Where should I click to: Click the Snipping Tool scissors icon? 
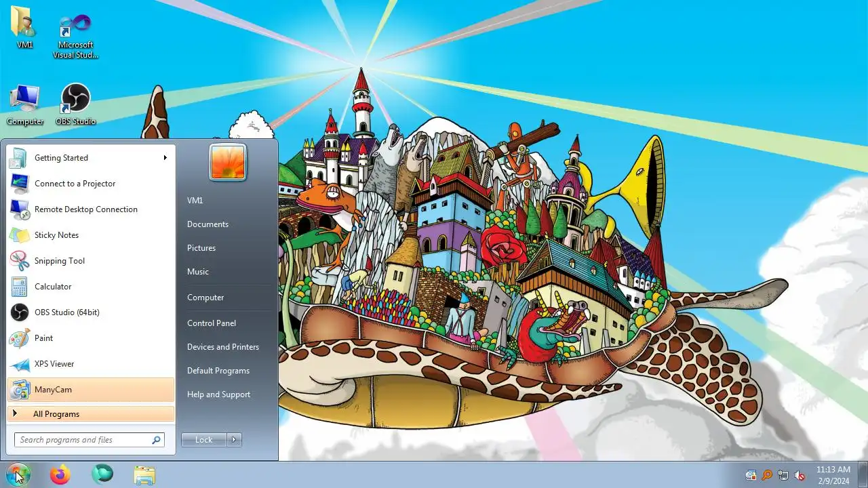pyautogui.click(x=19, y=261)
